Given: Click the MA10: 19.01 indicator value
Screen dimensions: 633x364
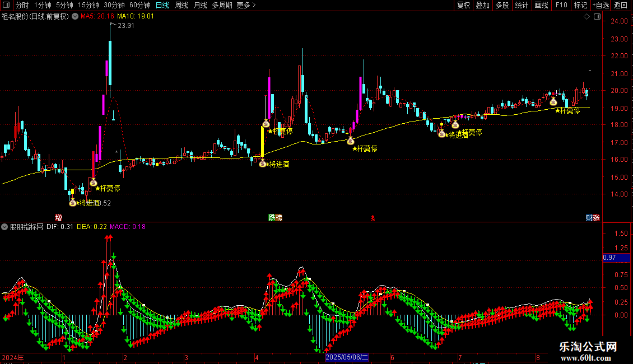Looking at the screenshot, I should [136, 16].
